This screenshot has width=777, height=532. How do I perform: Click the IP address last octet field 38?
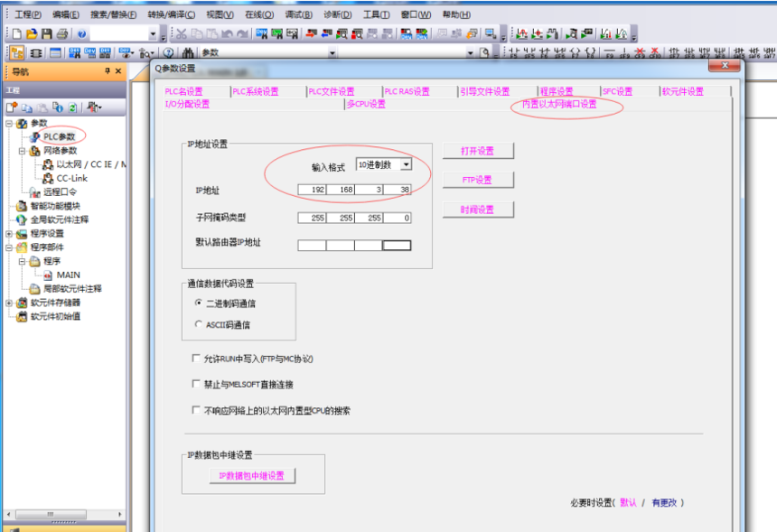[397, 190]
